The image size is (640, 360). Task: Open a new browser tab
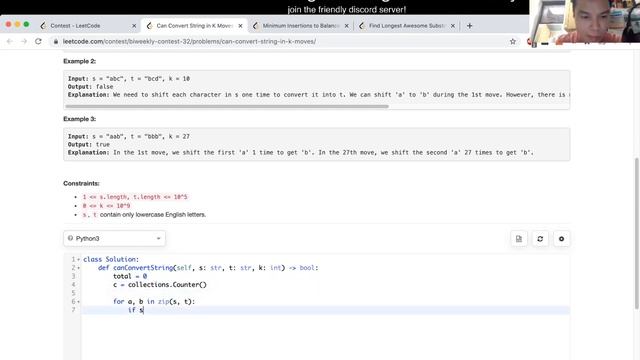click(x=469, y=26)
